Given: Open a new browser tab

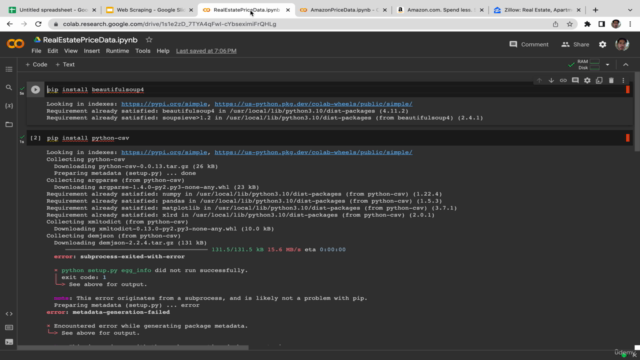Looking at the screenshot, I should (x=596, y=10).
